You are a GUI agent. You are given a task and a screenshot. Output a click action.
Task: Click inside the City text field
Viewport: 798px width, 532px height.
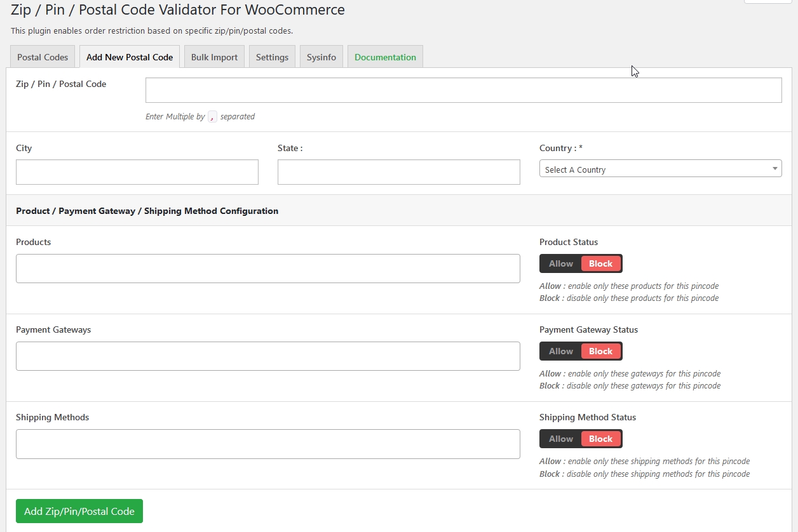pyautogui.click(x=137, y=171)
